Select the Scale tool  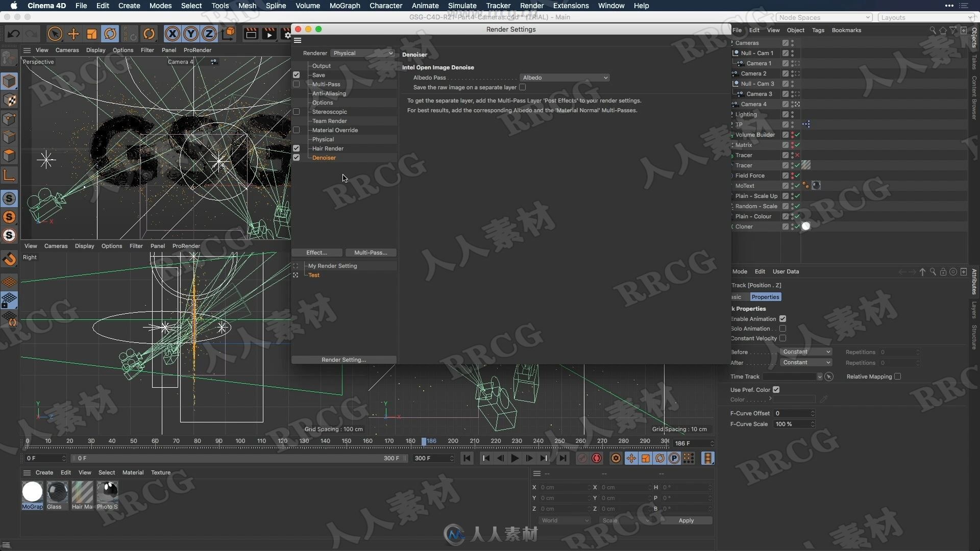point(92,34)
